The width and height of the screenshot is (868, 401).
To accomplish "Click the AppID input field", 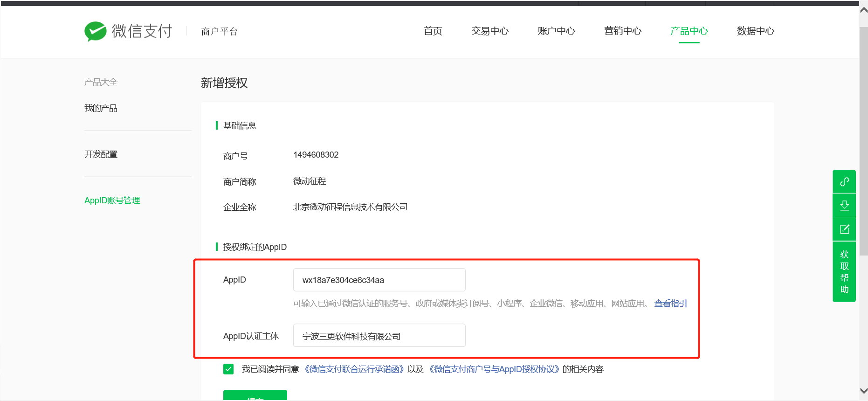I will 379,280.
